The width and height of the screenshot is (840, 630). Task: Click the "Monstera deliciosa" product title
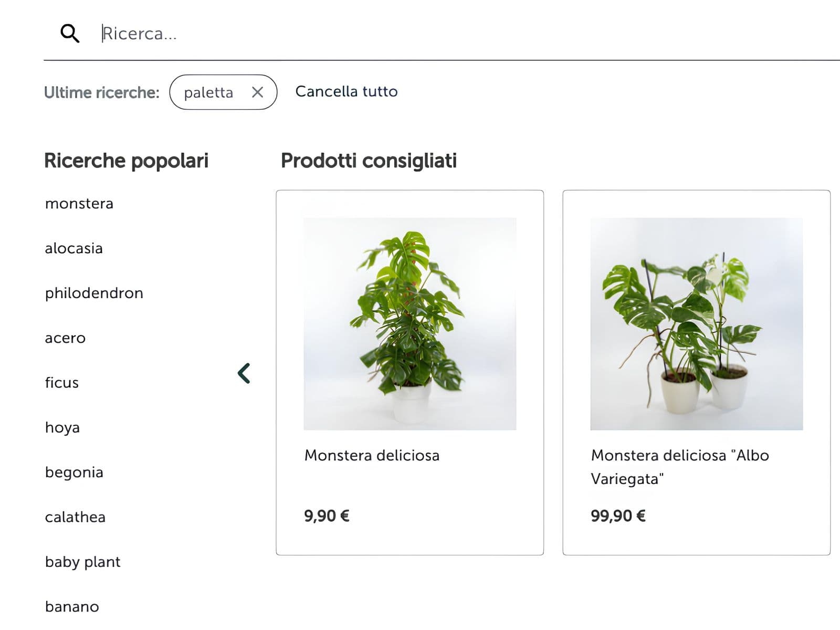pyautogui.click(x=372, y=455)
